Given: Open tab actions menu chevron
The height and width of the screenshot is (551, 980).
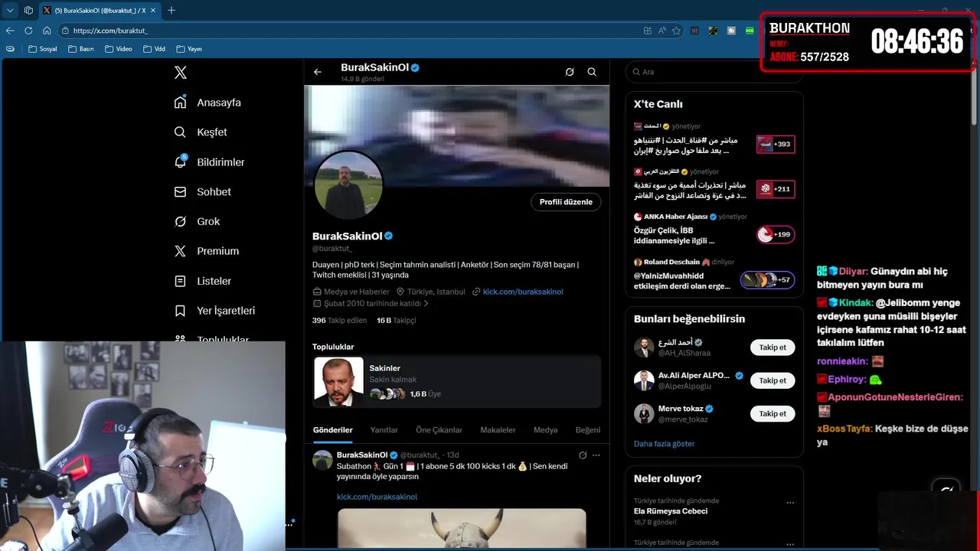Looking at the screenshot, I should 10,11.
